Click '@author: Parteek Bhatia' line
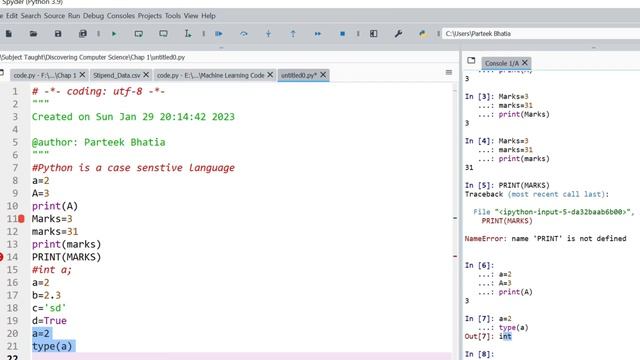 click(x=99, y=142)
